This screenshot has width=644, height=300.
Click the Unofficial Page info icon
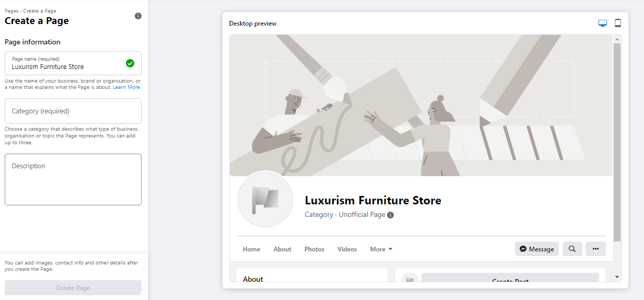coord(391,215)
